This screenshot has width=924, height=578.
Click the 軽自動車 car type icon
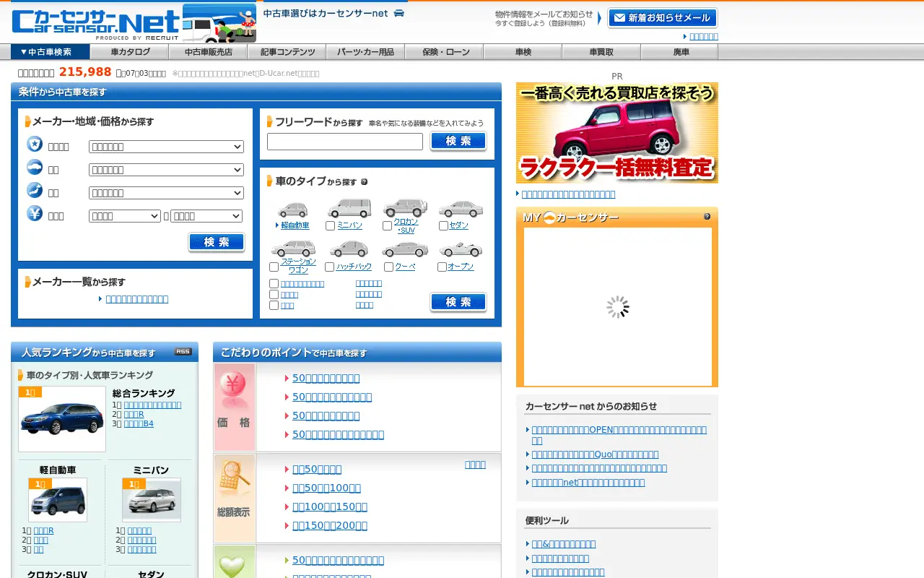pos(292,210)
